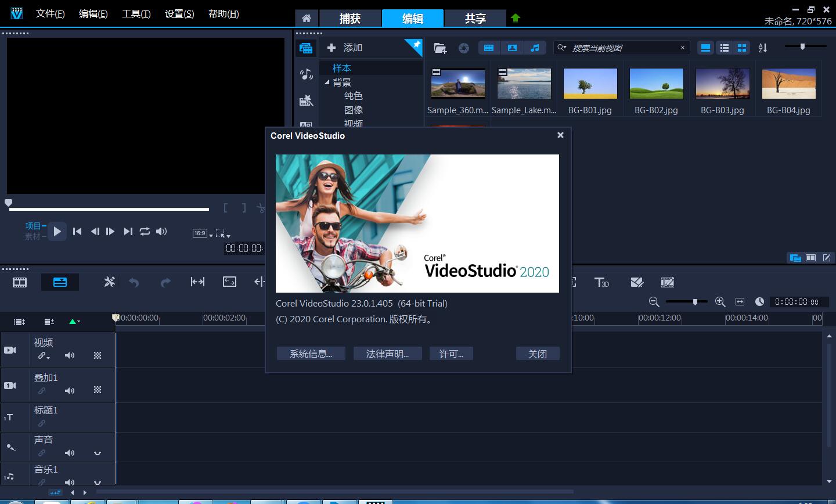This screenshot has width=836, height=504.
Task: Show all visible tracks icon
Action: (x=20, y=322)
